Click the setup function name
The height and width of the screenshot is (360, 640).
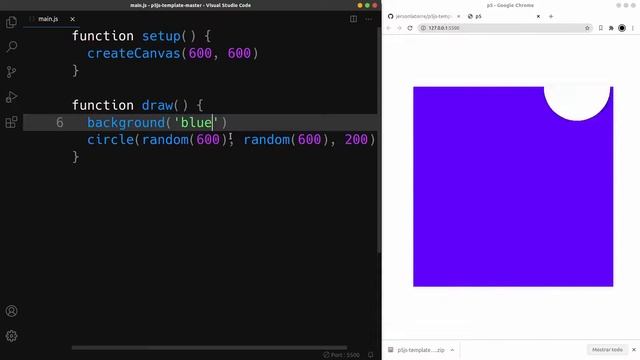coord(161,36)
